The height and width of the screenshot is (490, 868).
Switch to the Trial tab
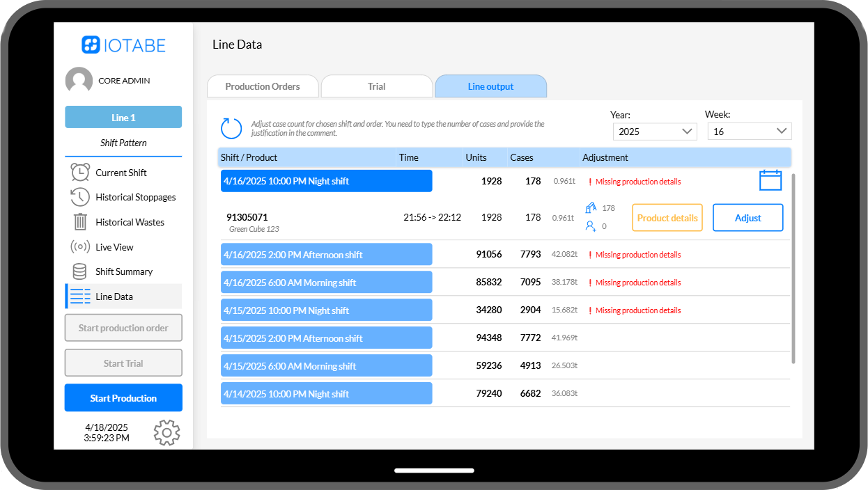click(377, 86)
